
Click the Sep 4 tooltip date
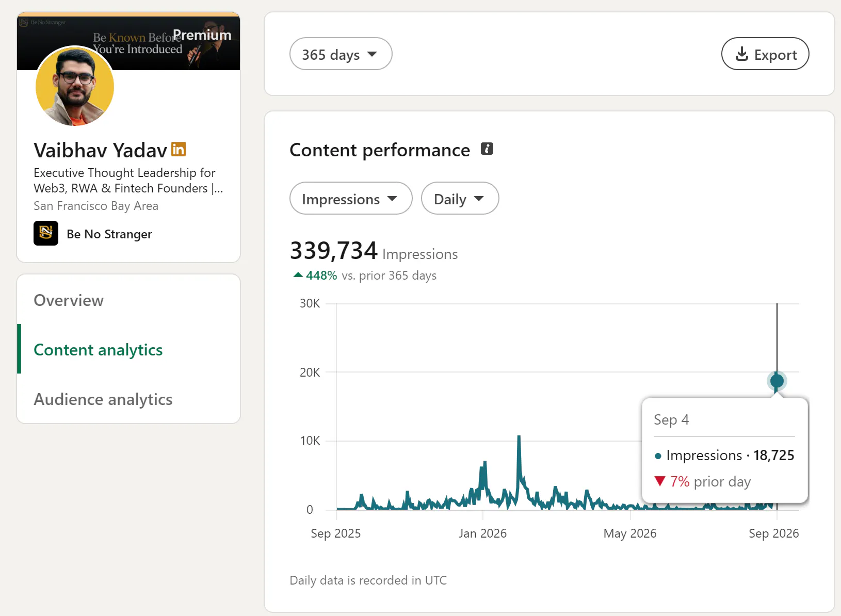pyautogui.click(x=671, y=419)
